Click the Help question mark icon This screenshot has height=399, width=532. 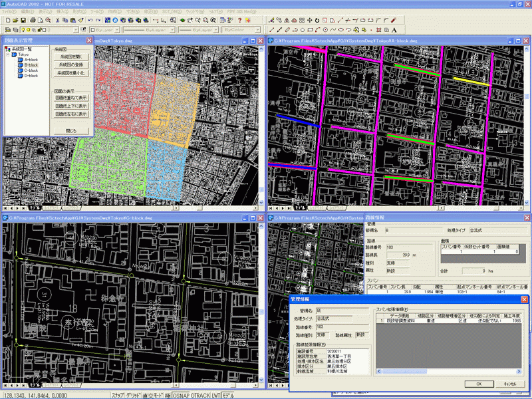[x=239, y=21]
